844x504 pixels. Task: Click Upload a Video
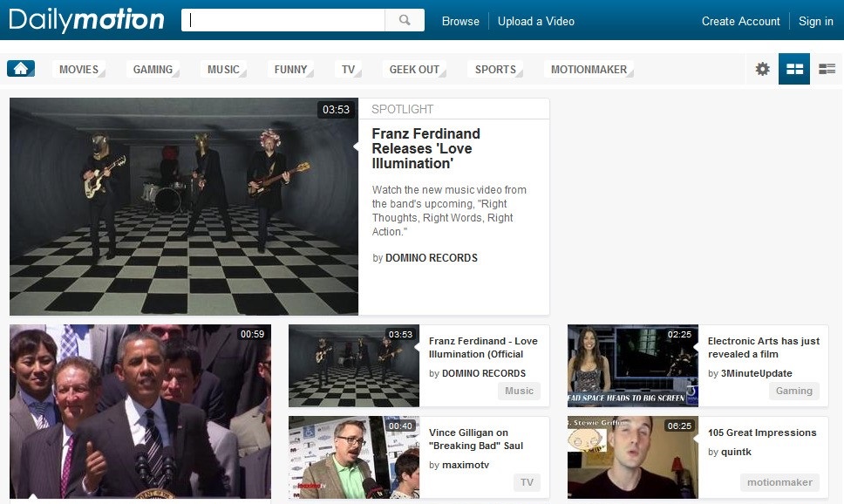[x=535, y=21]
